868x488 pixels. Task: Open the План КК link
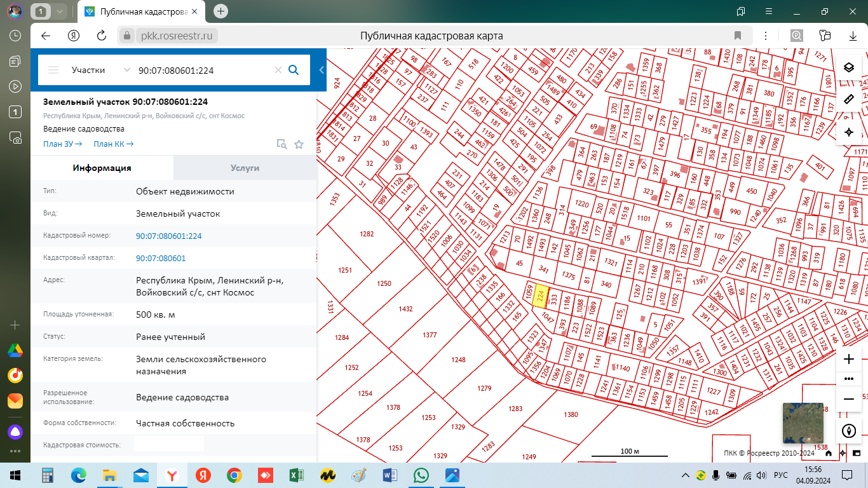113,144
